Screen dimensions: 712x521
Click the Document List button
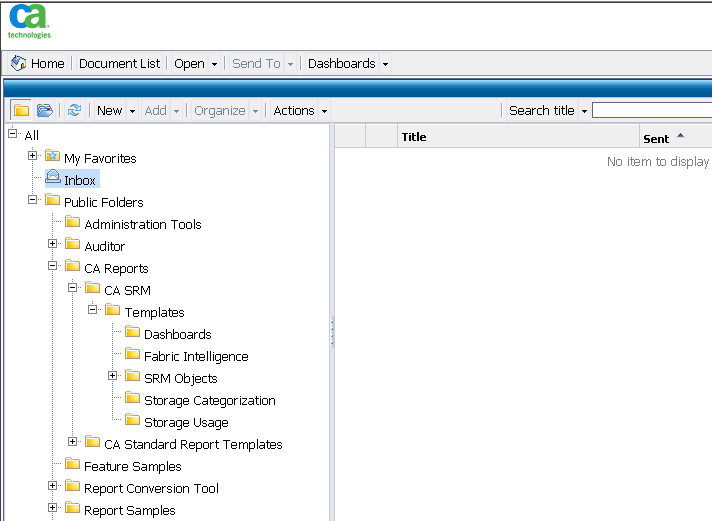pyautogui.click(x=119, y=63)
